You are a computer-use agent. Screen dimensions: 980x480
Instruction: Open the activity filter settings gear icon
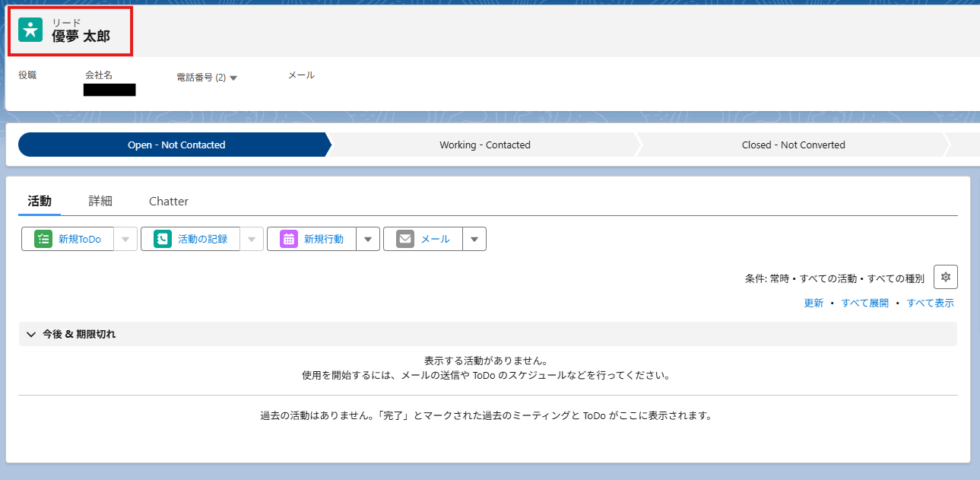pyautogui.click(x=945, y=276)
